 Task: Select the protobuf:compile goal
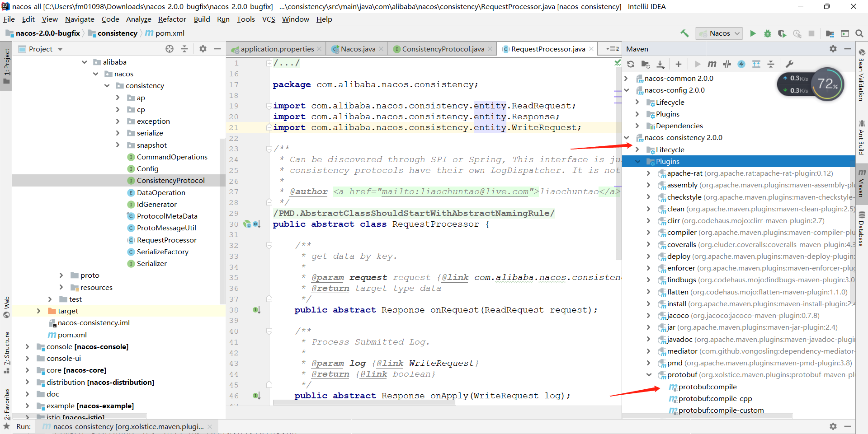click(708, 387)
